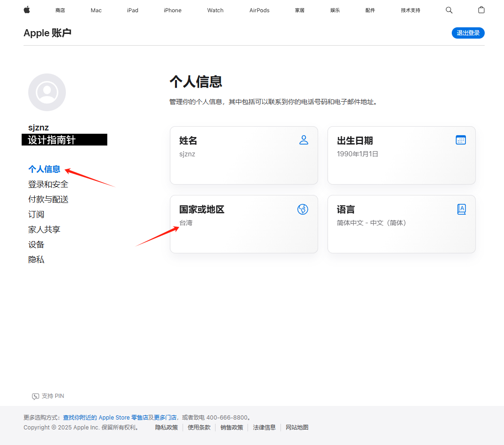
Task: Select 个人信息 in the sidebar
Action: point(44,169)
